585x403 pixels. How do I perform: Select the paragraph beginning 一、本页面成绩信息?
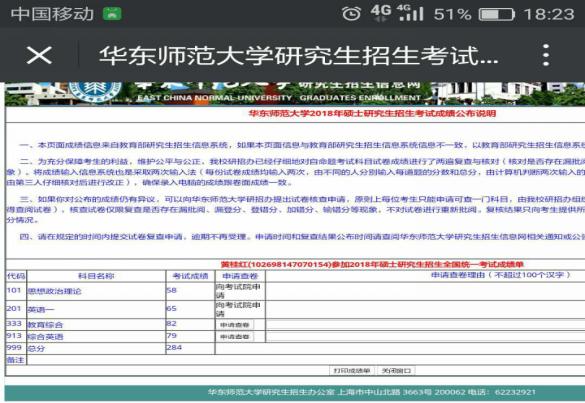302,145
